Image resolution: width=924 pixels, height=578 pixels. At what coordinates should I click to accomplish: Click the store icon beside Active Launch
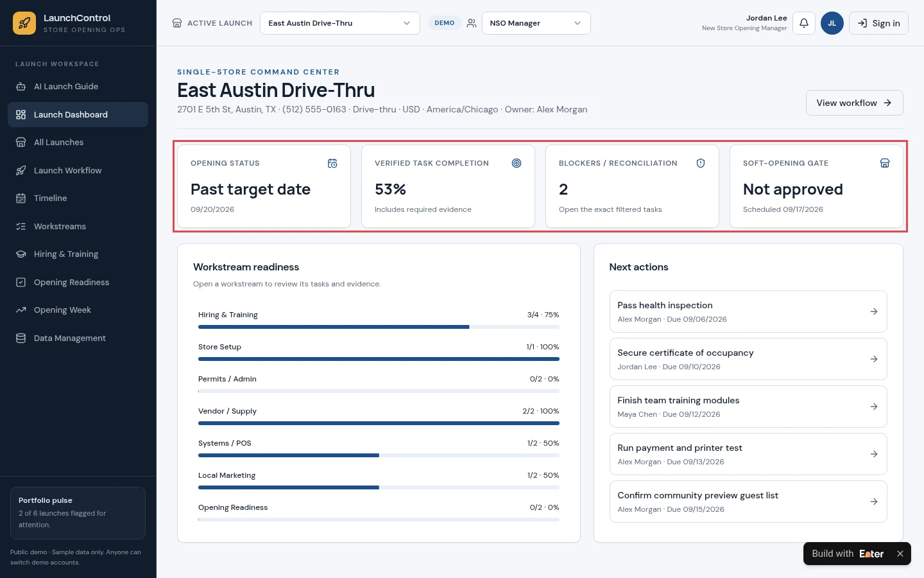[x=177, y=23]
